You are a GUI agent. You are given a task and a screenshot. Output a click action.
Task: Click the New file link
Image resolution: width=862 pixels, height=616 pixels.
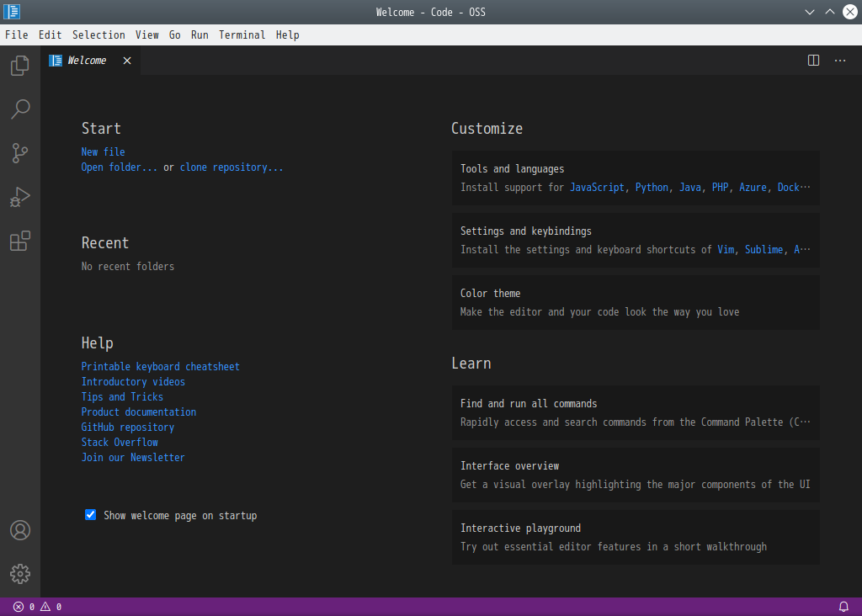tap(103, 152)
